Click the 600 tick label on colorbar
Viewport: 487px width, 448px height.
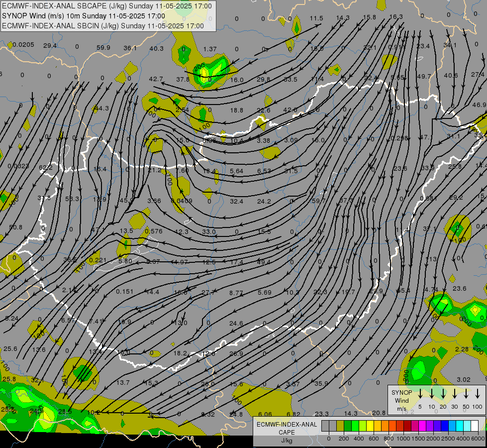(374, 439)
